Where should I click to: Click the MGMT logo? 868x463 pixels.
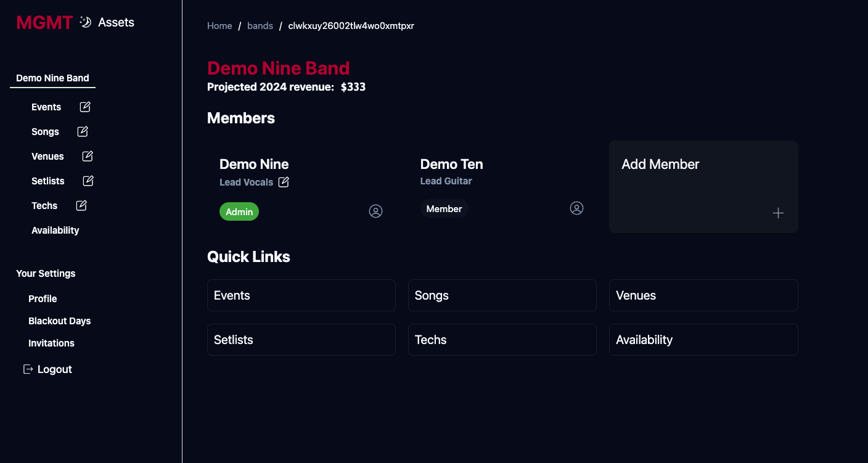(45, 23)
